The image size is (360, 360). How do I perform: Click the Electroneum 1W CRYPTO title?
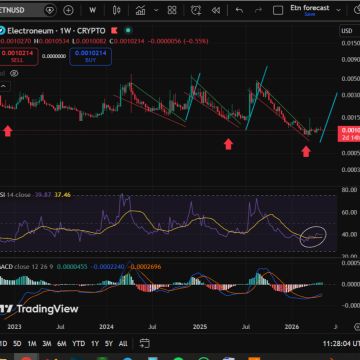[56, 31]
